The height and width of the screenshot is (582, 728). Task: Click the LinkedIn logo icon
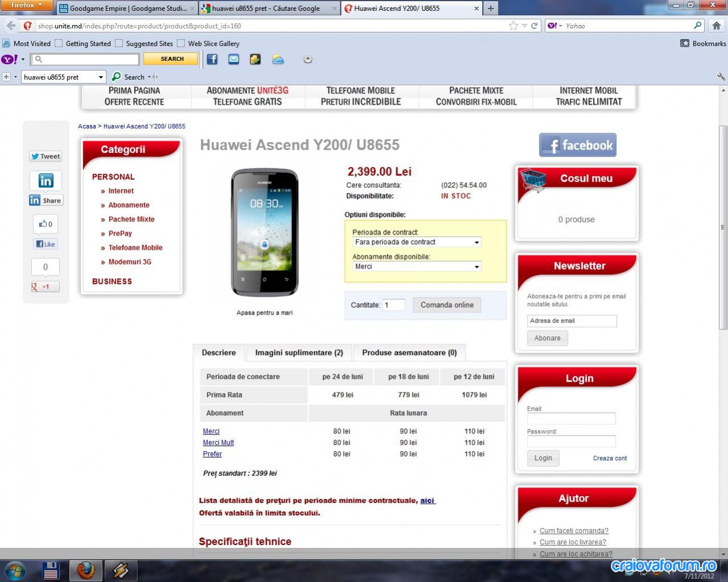click(x=46, y=181)
